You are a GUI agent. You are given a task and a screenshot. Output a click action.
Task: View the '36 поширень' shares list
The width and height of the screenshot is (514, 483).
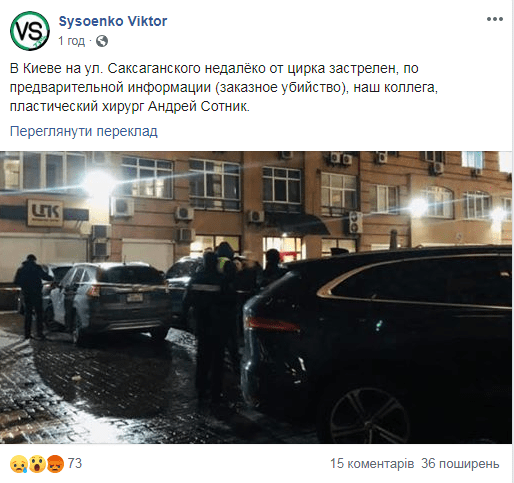(460, 464)
